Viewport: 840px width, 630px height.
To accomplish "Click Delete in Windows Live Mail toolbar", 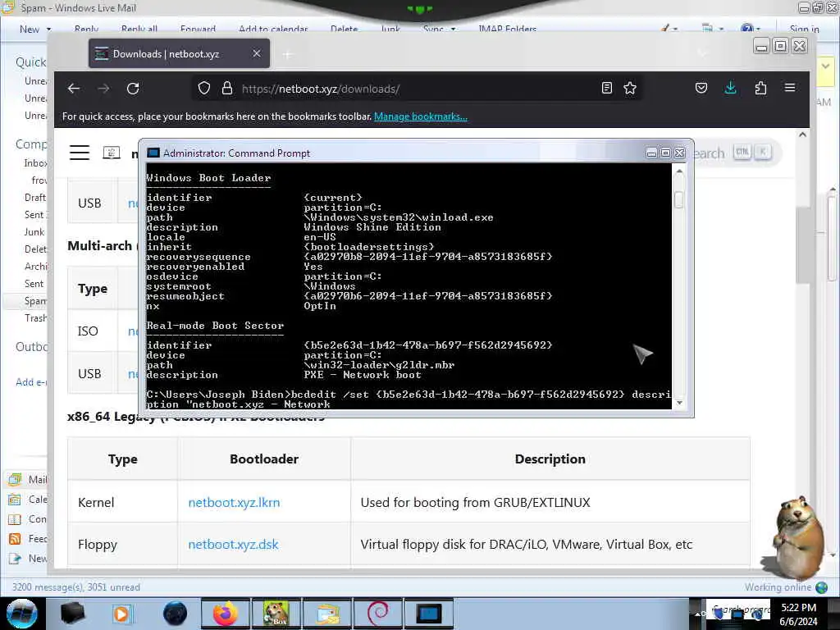I will [344, 29].
